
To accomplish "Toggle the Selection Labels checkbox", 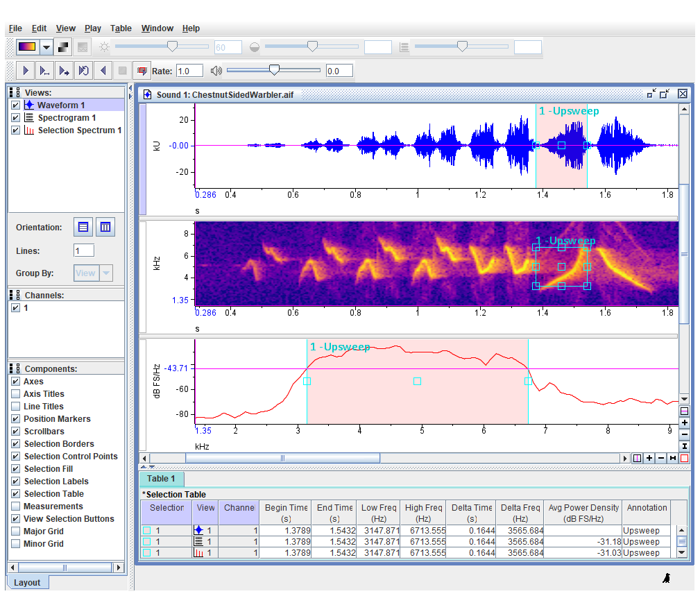I will pos(16,482).
